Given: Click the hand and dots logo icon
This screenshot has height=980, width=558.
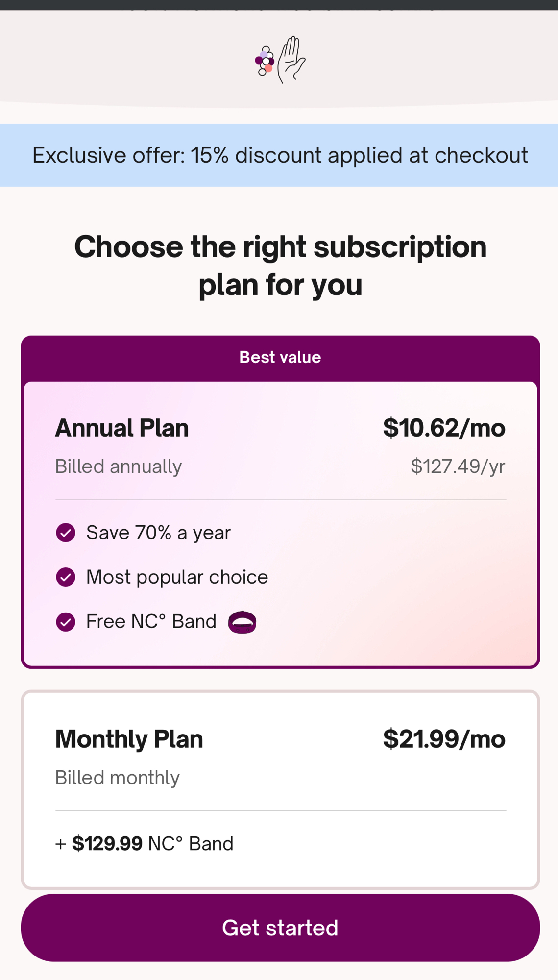Looking at the screenshot, I should click(280, 60).
